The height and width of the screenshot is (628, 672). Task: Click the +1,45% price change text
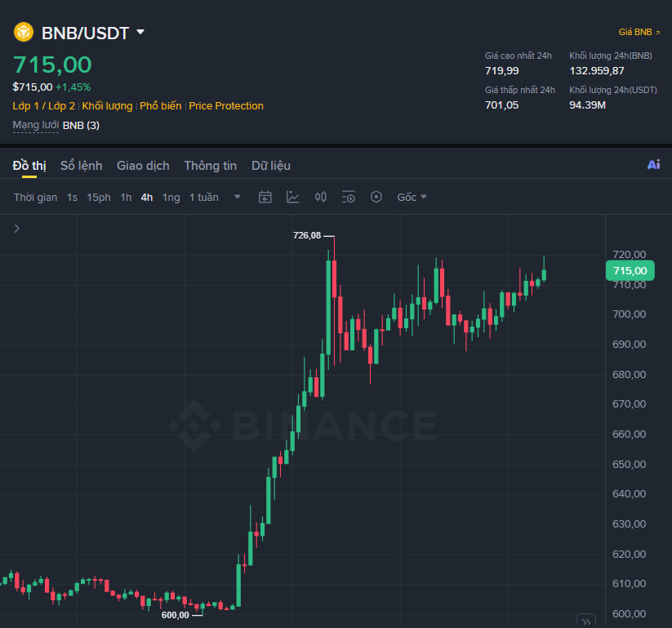coord(73,87)
